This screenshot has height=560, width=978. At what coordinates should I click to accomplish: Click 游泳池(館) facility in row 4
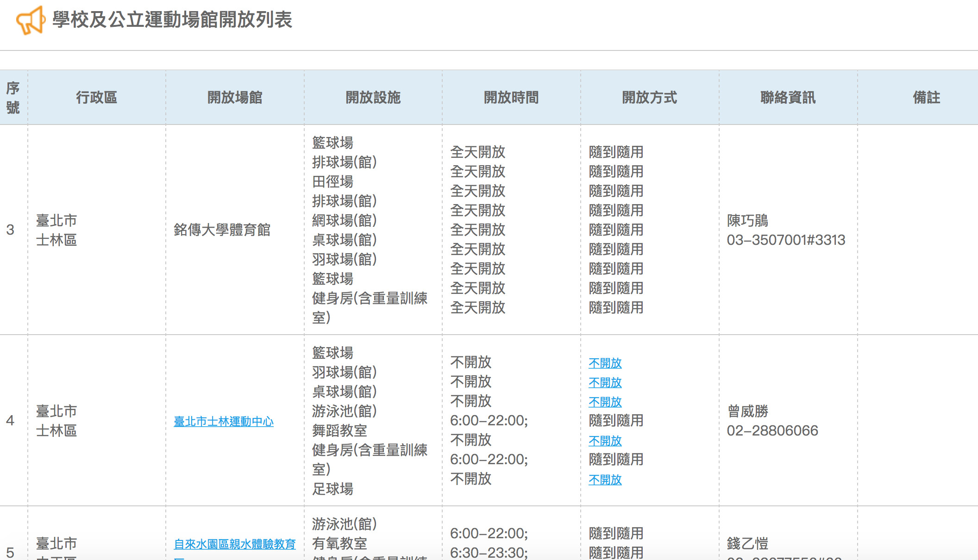[344, 411]
